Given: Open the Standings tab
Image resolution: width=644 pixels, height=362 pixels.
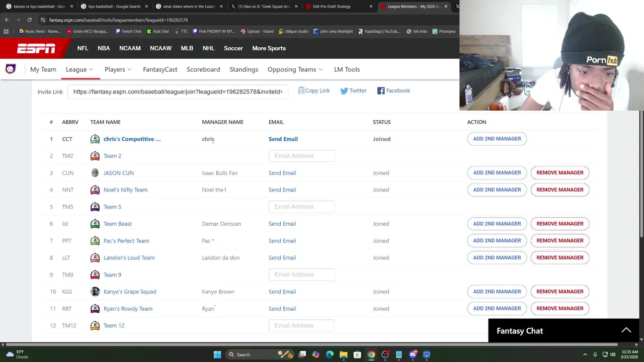Looking at the screenshot, I should 244,69.
